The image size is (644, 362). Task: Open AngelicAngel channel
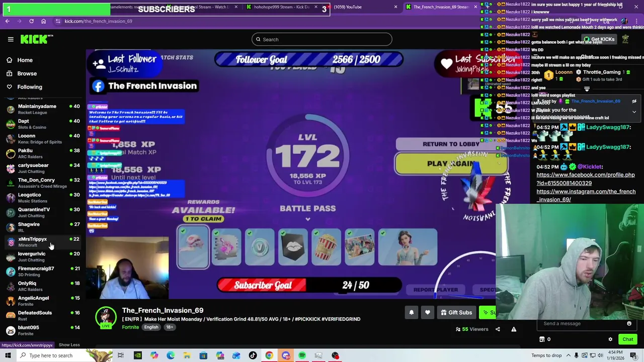click(x=43, y=301)
